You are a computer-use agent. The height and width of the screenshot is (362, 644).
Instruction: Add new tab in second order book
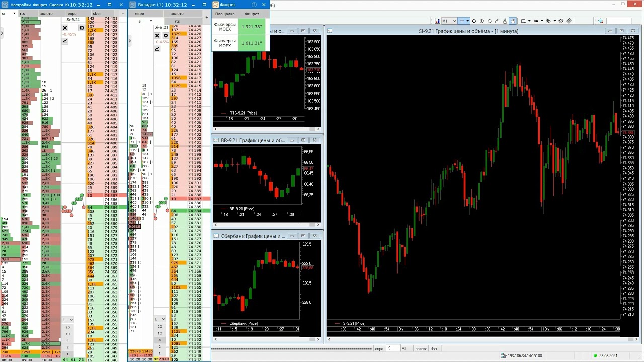coord(206,17)
